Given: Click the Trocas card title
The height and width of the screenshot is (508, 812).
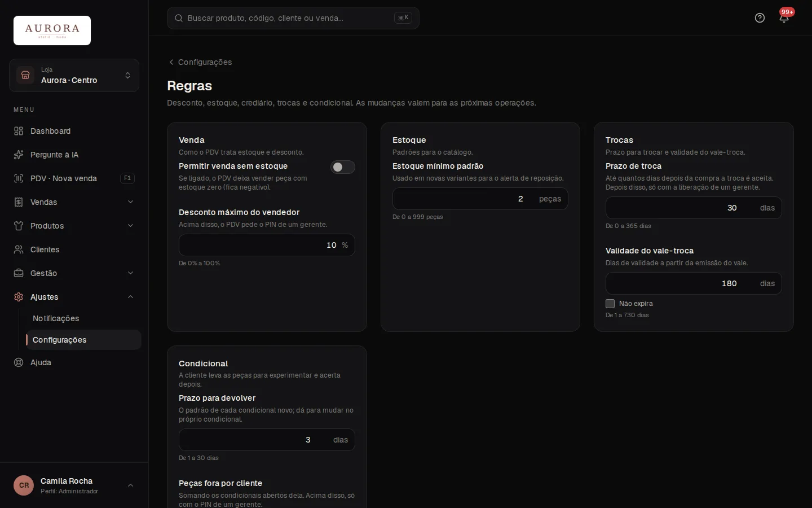Looking at the screenshot, I should coord(619,140).
